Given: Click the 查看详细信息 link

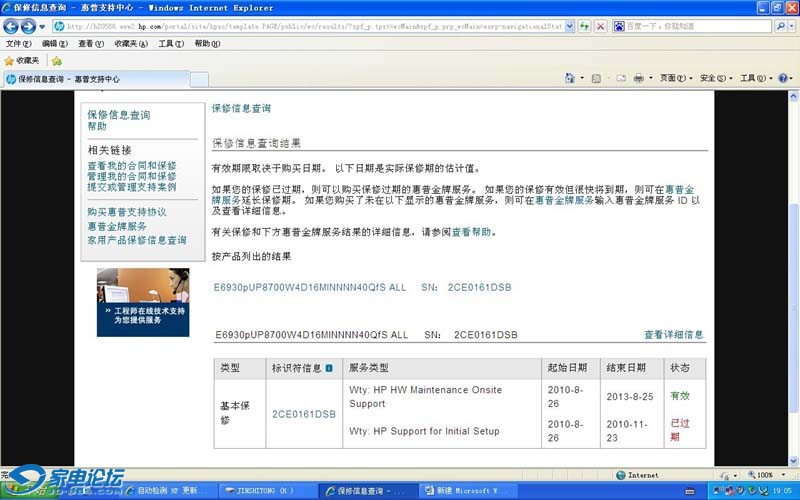Looking at the screenshot, I should tap(673, 335).
